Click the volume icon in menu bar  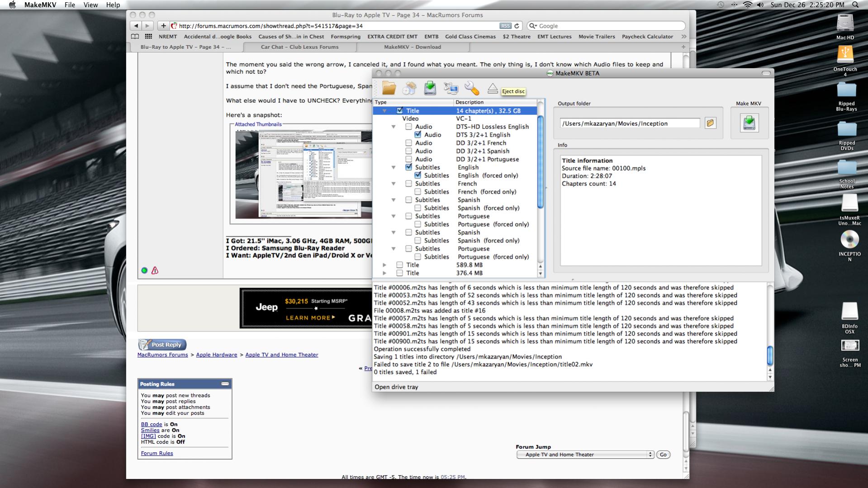(x=760, y=5)
